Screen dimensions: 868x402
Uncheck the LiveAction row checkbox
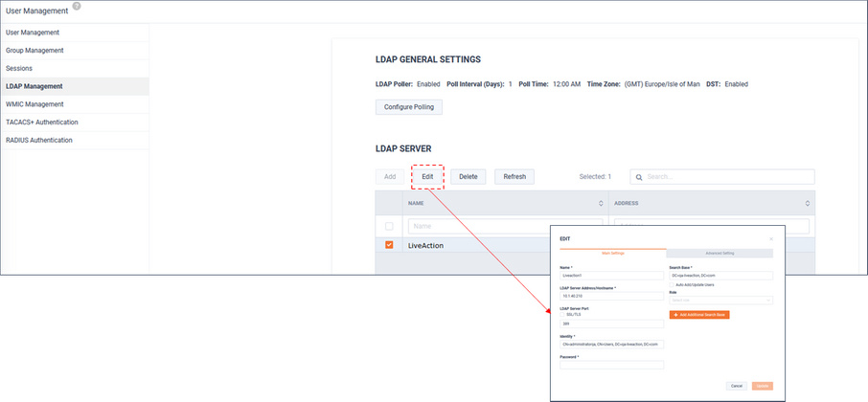point(389,245)
